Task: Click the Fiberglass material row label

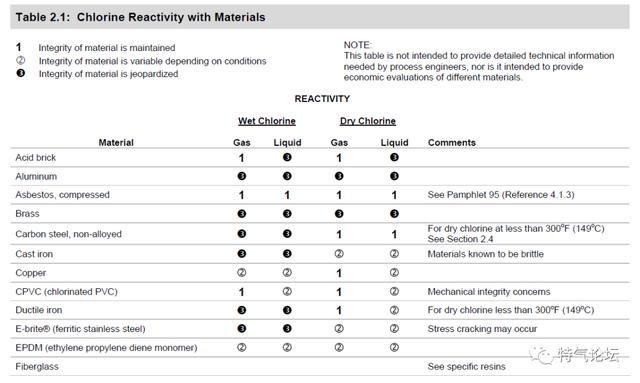Action: point(37,367)
